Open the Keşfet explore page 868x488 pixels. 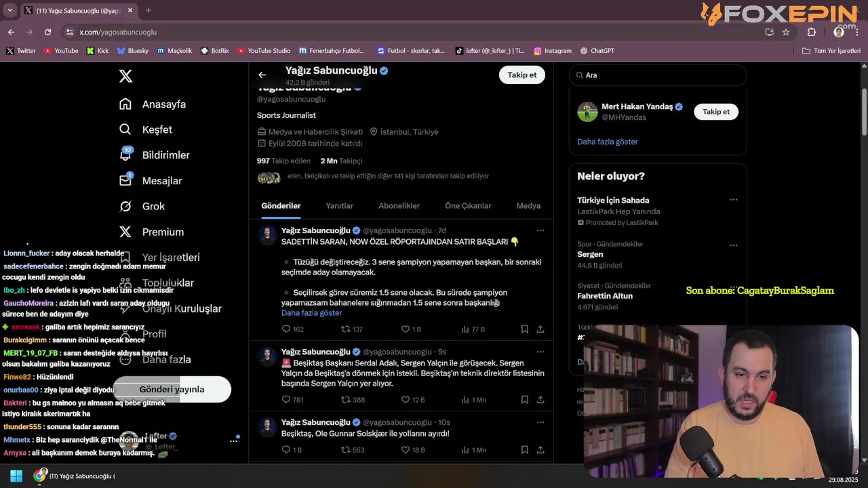[x=146, y=129]
